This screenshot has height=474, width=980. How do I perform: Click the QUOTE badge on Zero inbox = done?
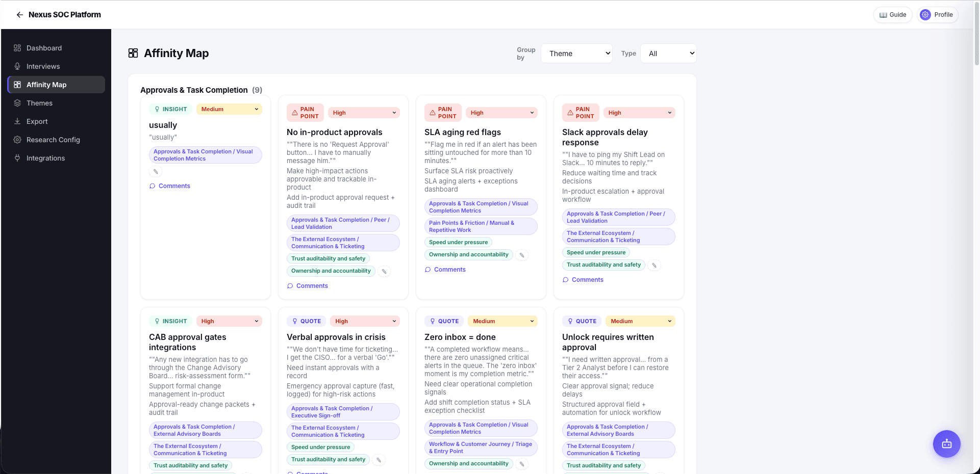pos(444,321)
